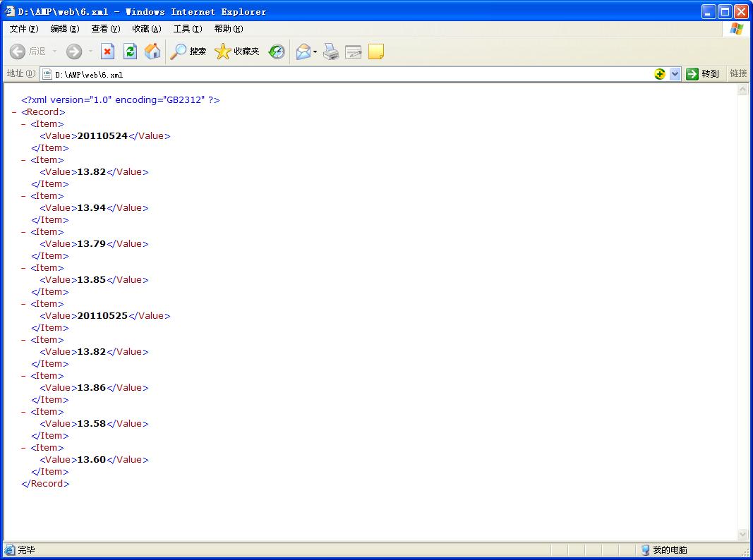Click the value 13.60
This screenshot has height=560, width=753.
91,460
